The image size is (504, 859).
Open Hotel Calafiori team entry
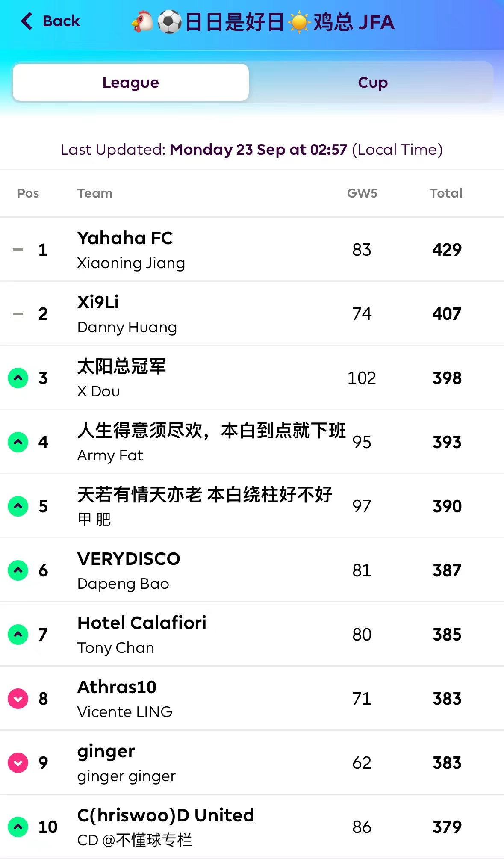pos(142,623)
